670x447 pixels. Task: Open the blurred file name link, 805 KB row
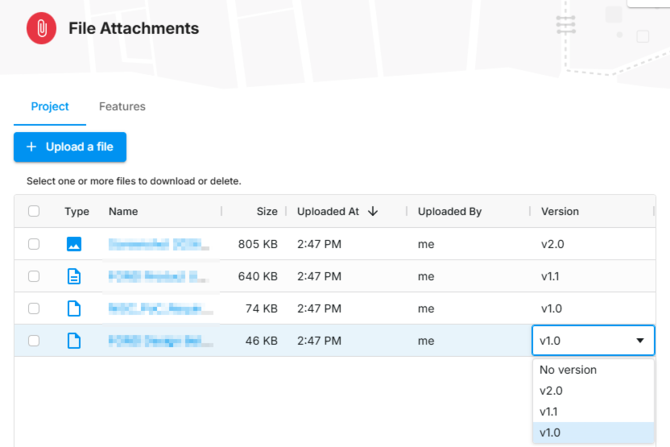point(159,244)
